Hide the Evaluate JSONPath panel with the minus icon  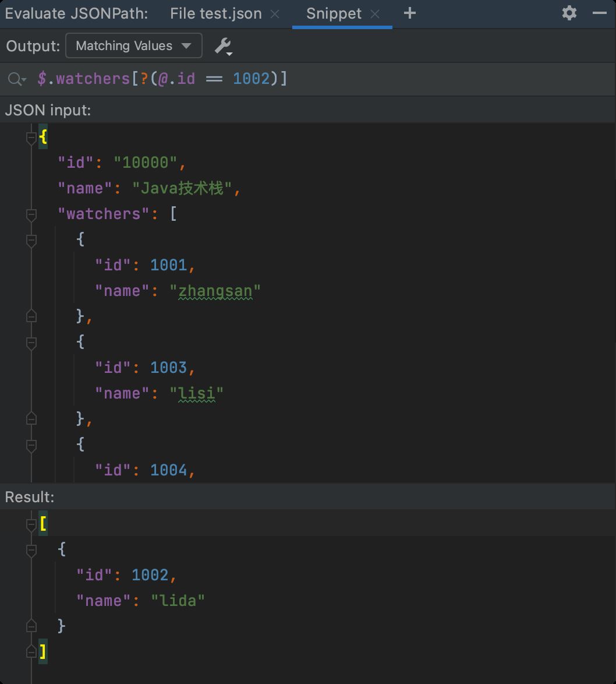coord(600,13)
